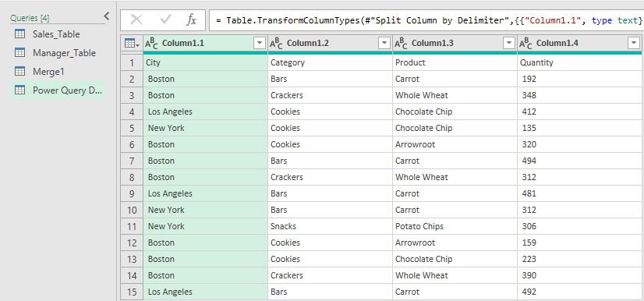Select row number 11
Image resolution: width=644 pixels, height=301 pixels.
pyautogui.click(x=132, y=226)
